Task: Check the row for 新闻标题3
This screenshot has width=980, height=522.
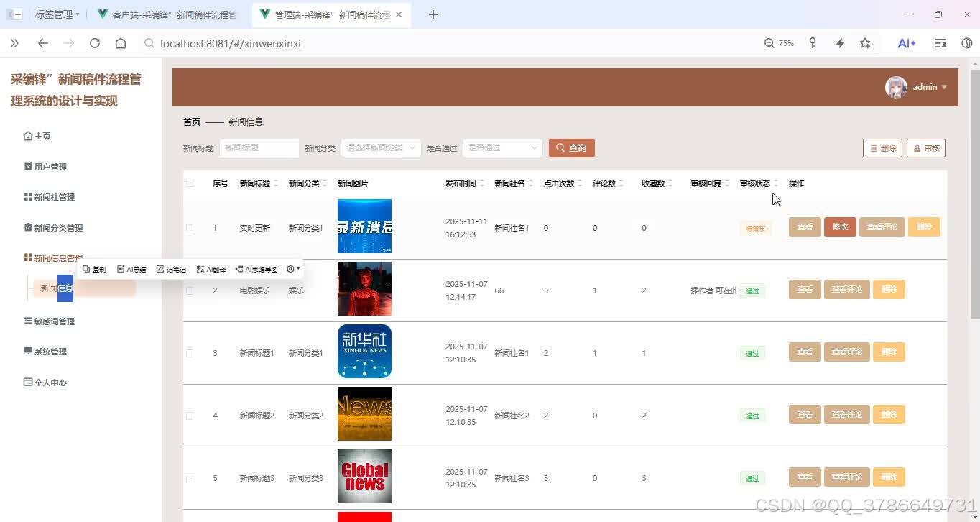Action: point(190,478)
